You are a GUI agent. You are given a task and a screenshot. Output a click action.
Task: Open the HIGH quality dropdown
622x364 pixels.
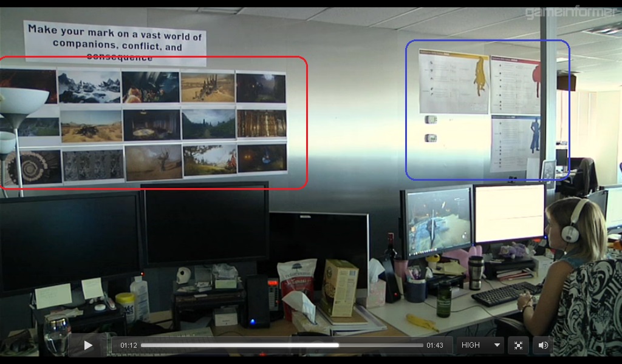[480, 345]
